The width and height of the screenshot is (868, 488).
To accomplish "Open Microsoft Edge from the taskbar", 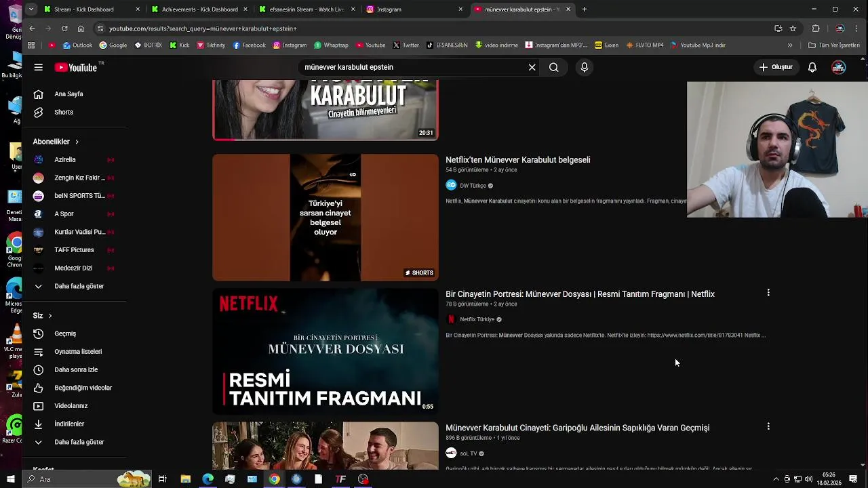I will pyautogui.click(x=208, y=479).
